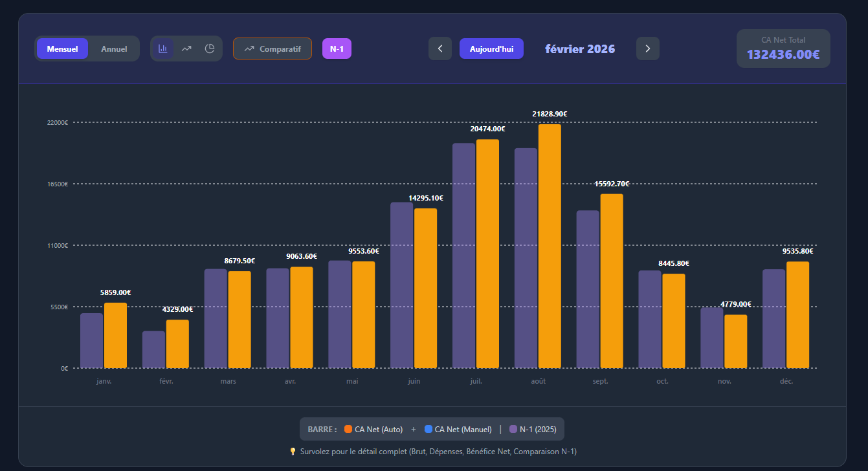The image size is (868, 471).
Task: Click the light bulb hint icon
Action: tap(293, 451)
